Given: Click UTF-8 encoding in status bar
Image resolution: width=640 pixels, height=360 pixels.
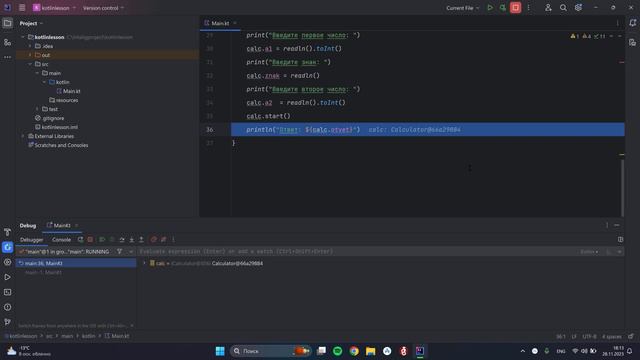Looking at the screenshot, I should (x=589, y=336).
